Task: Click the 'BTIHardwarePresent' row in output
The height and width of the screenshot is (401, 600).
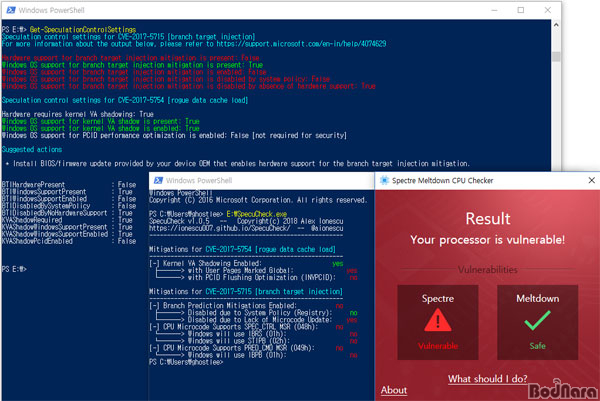Action: click(x=69, y=184)
